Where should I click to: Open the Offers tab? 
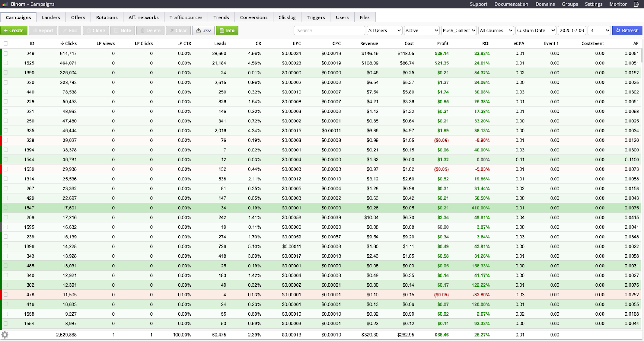pos(78,17)
